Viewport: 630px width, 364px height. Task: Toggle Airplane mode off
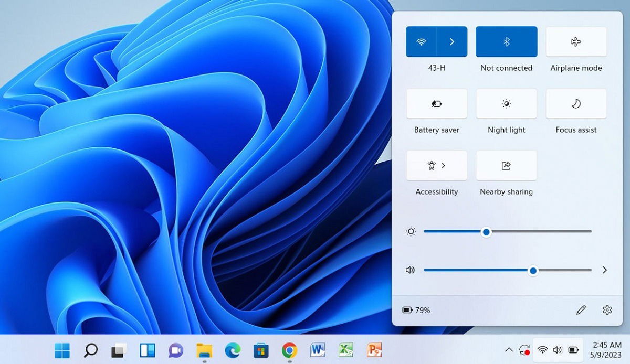pos(576,41)
